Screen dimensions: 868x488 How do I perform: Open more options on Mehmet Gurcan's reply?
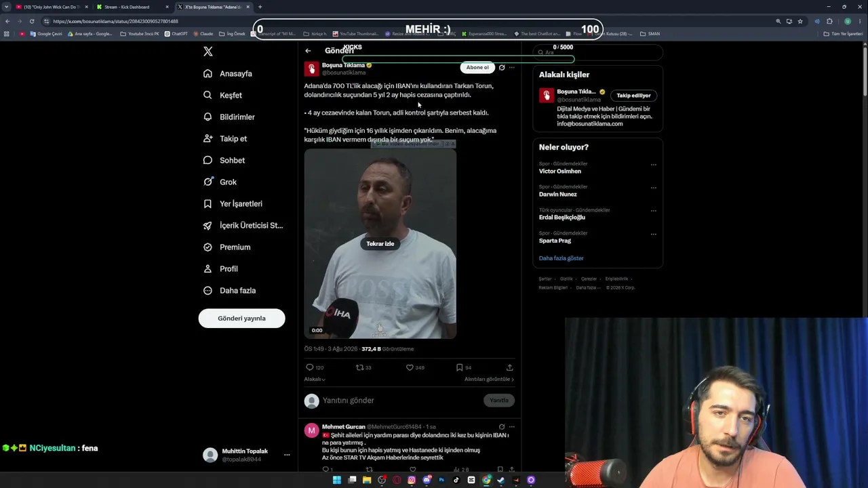(x=512, y=427)
